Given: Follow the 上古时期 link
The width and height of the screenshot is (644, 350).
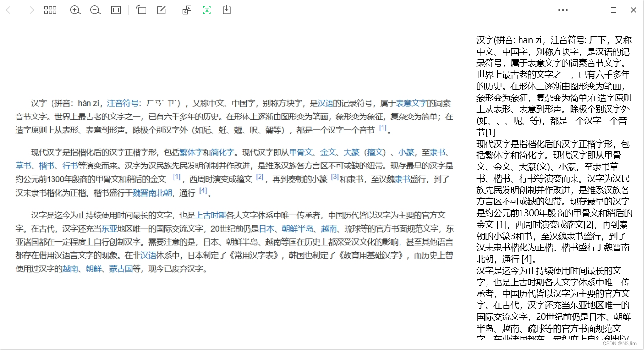Looking at the screenshot, I should click(x=211, y=215).
